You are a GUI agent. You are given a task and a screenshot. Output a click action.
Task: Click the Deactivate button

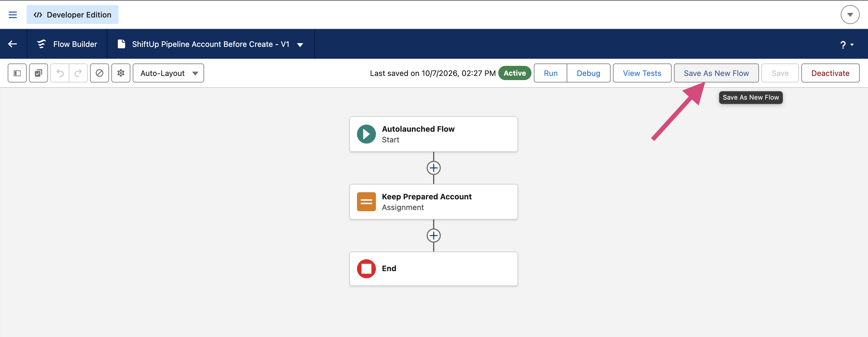[x=830, y=73]
